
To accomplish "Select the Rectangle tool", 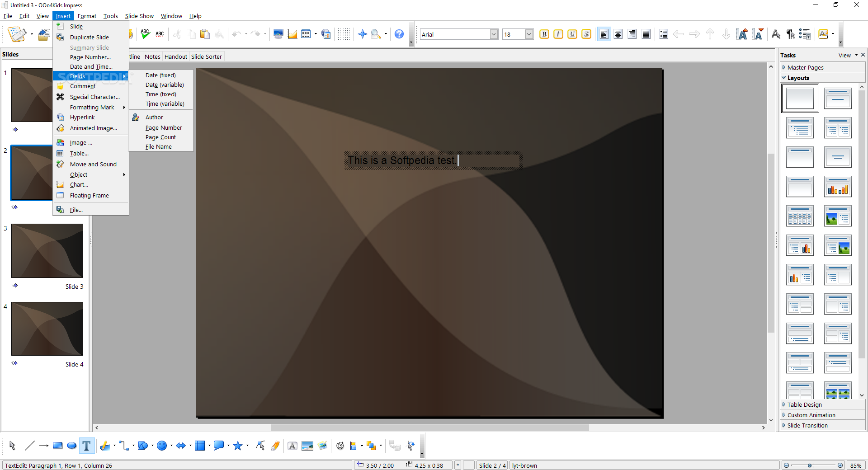I will click(57, 446).
